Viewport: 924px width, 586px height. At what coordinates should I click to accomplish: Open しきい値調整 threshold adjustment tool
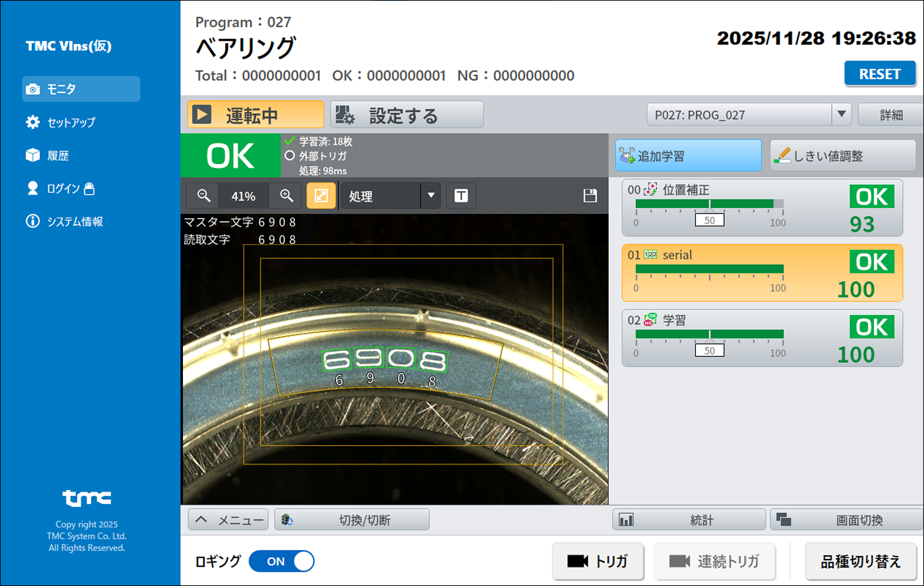click(843, 156)
